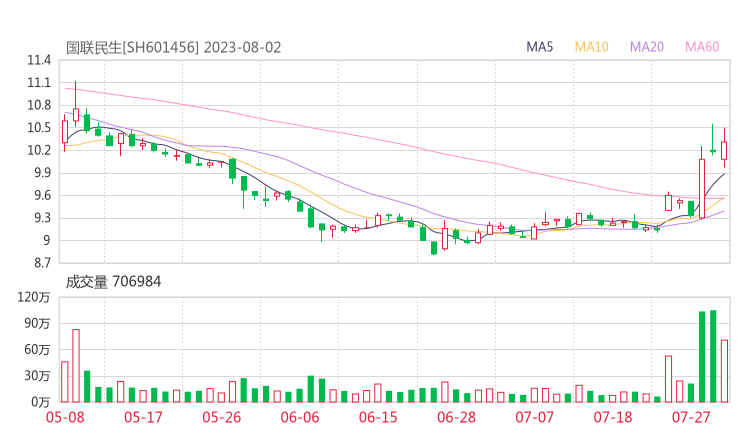This screenshot has width=740, height=440.
Task: Click the MA60 legend label
Action: 702,47
